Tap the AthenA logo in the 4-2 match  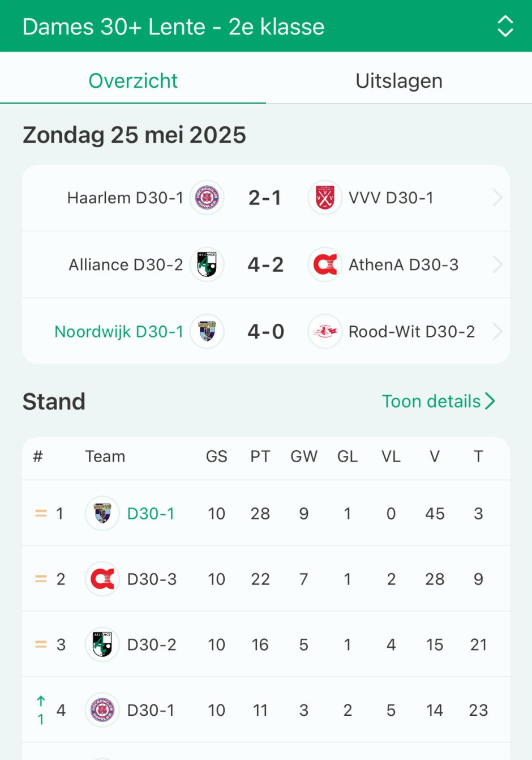tap(325, 264)
